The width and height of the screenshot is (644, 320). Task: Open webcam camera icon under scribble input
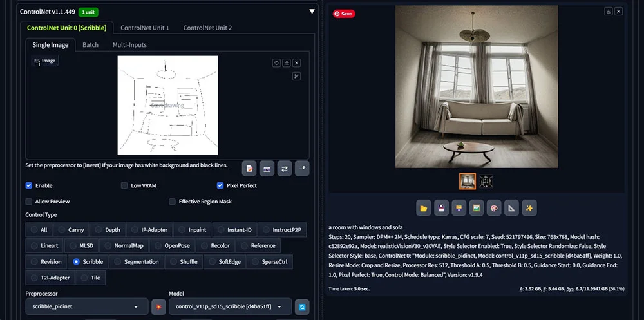(x=267, y=169)
